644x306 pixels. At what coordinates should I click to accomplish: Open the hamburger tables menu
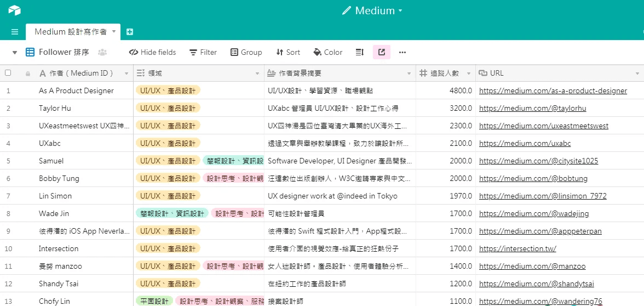click(15, 32)
